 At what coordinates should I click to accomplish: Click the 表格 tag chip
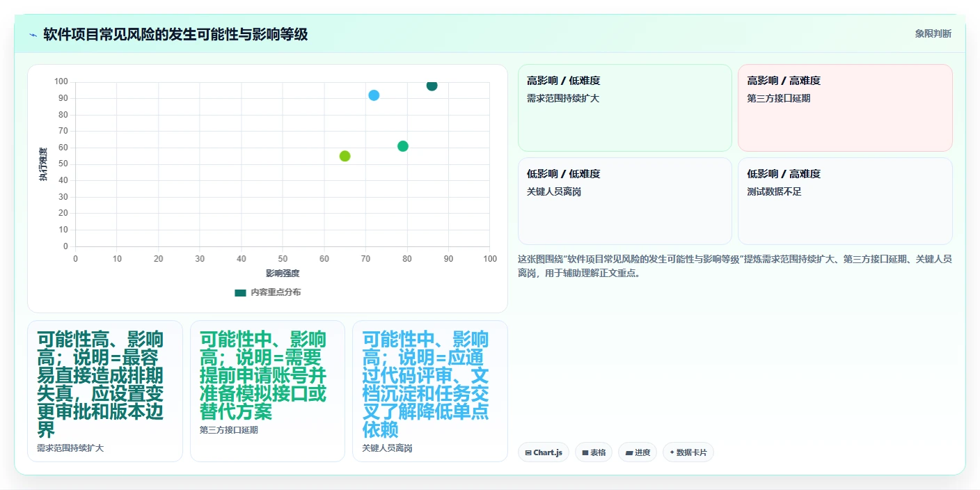tap(594, 452)
